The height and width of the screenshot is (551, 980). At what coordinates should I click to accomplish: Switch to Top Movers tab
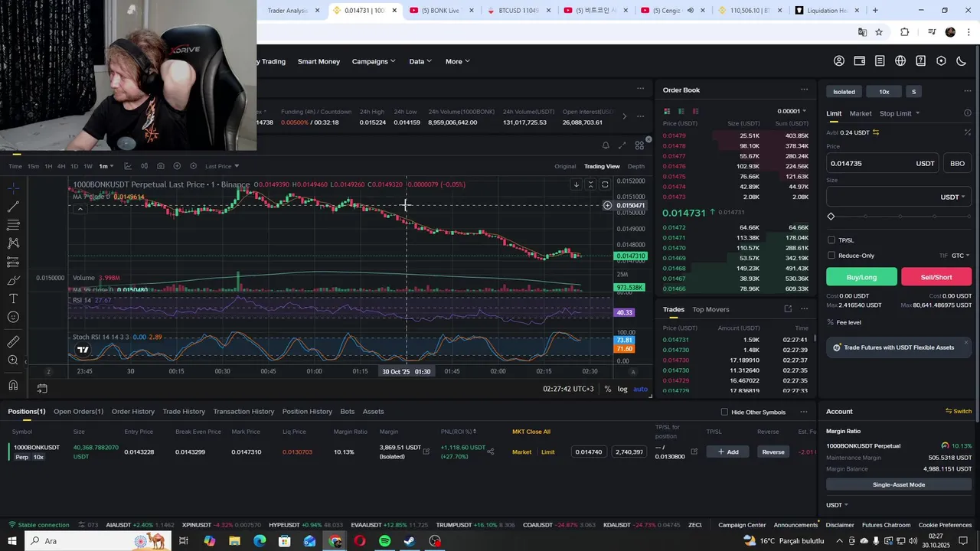(x=710, y=309)
